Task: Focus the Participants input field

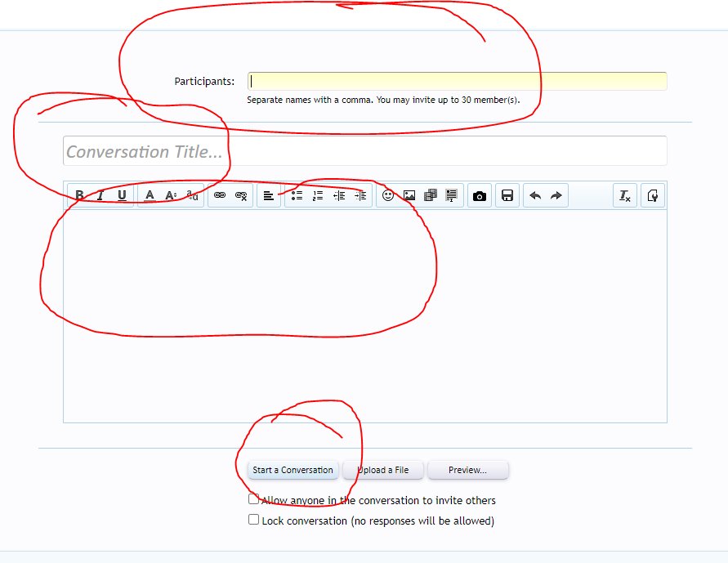Action: pyautogui.click(x=458, y=81)
